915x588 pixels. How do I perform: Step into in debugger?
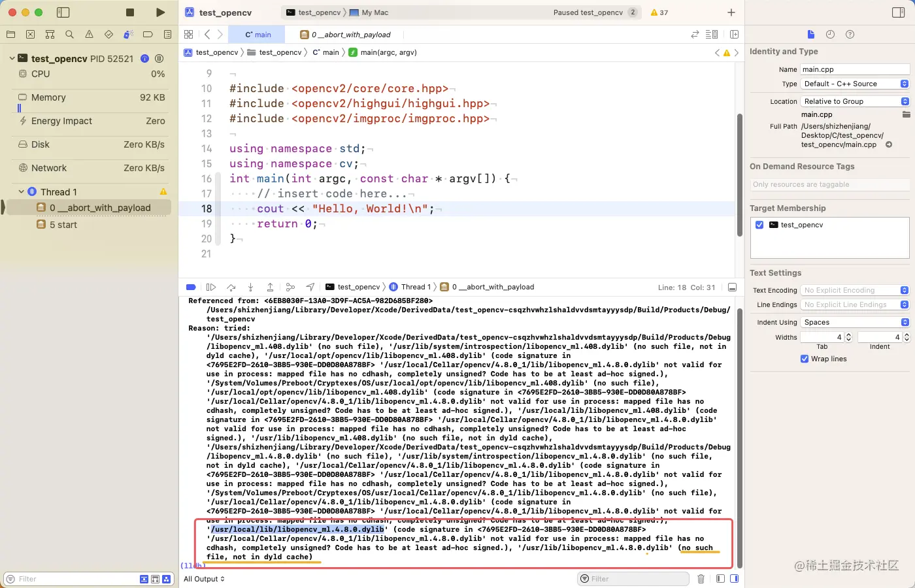(250, 287)
